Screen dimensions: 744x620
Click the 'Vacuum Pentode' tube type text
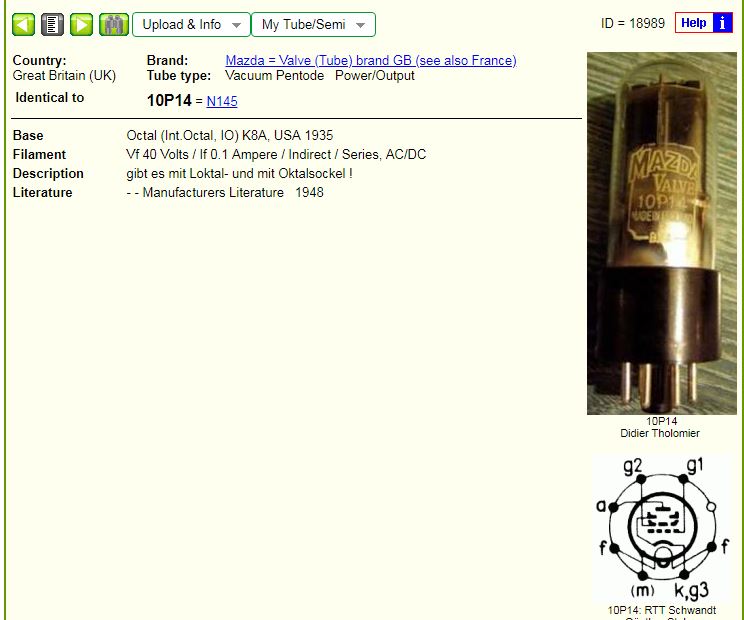(x=274, y=75)
